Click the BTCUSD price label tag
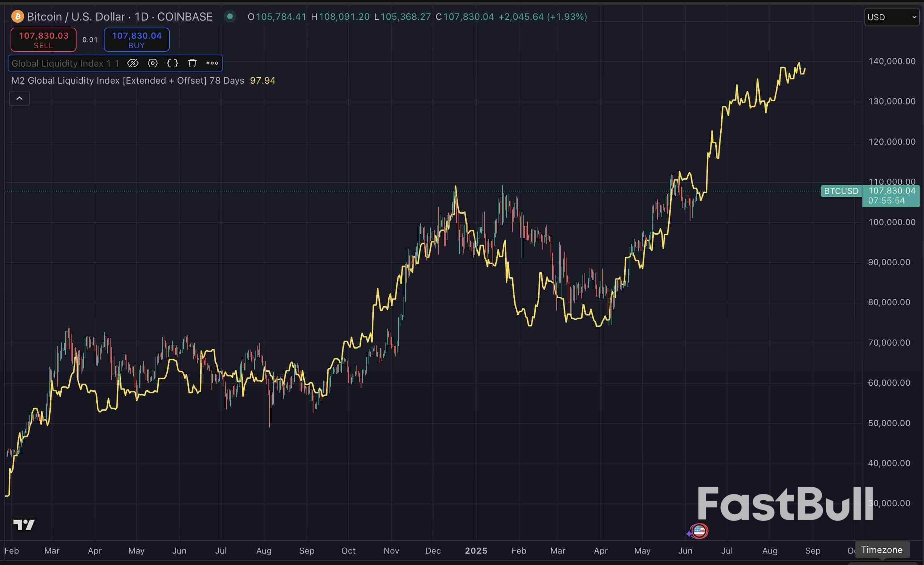Screen dimensions: 924x565 pos(841,191)
